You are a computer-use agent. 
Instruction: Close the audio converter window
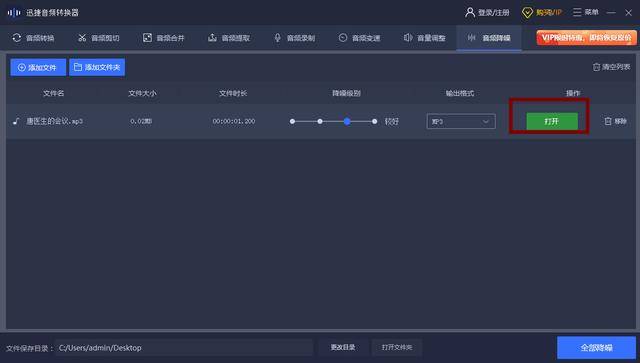tap(629, 13)
